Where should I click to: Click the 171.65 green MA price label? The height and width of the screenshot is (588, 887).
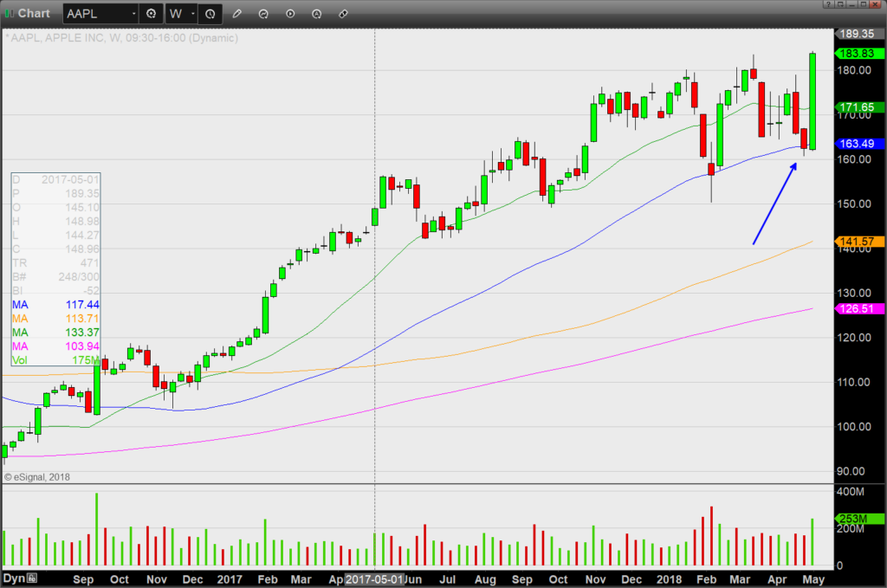[859, 107]
